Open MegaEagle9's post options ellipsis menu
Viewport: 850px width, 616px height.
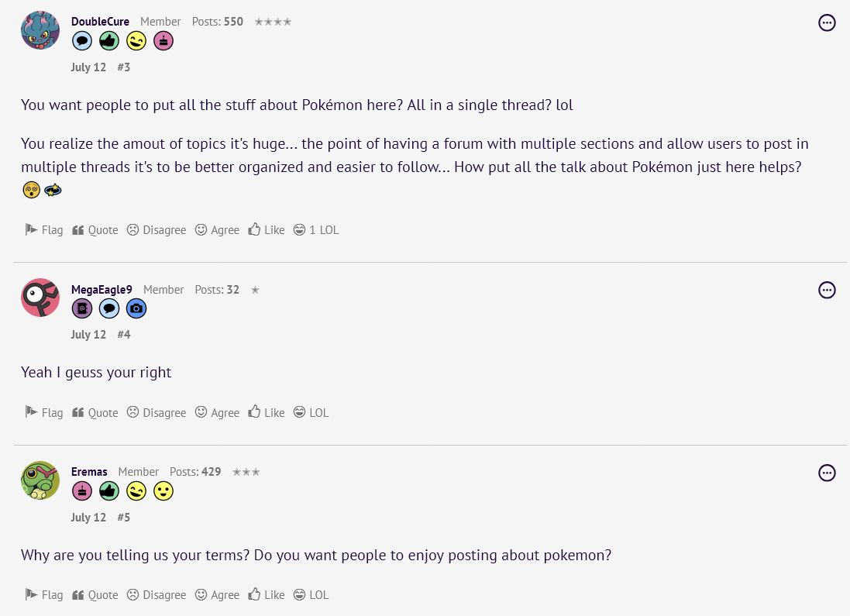tap(827, 291)
